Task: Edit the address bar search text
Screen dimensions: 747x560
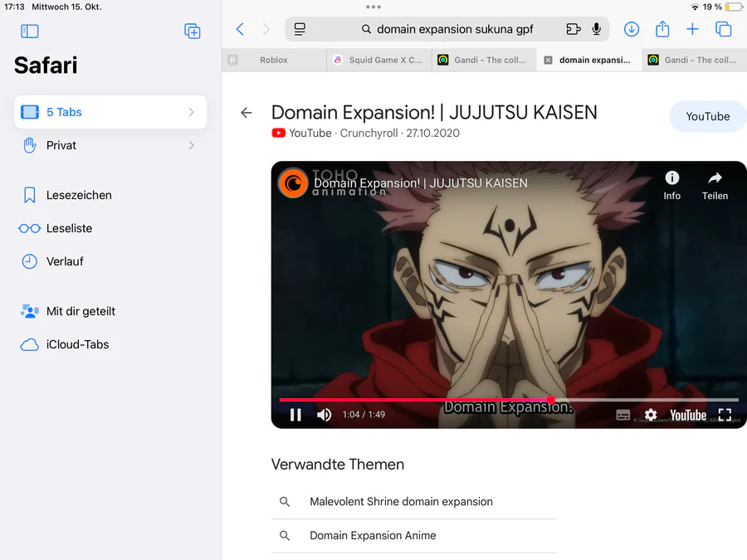Action: pos(455,29)
